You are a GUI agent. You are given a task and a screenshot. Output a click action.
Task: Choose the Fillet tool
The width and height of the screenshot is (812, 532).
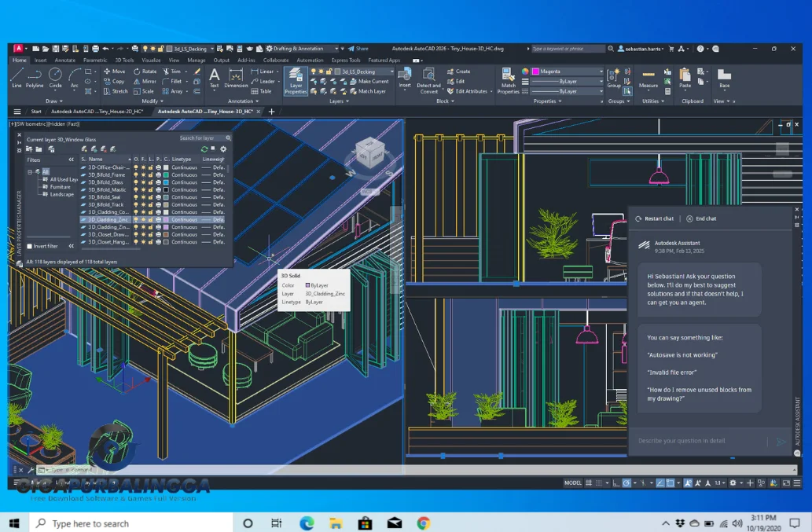pyautogui.click(x=172, y=81)
